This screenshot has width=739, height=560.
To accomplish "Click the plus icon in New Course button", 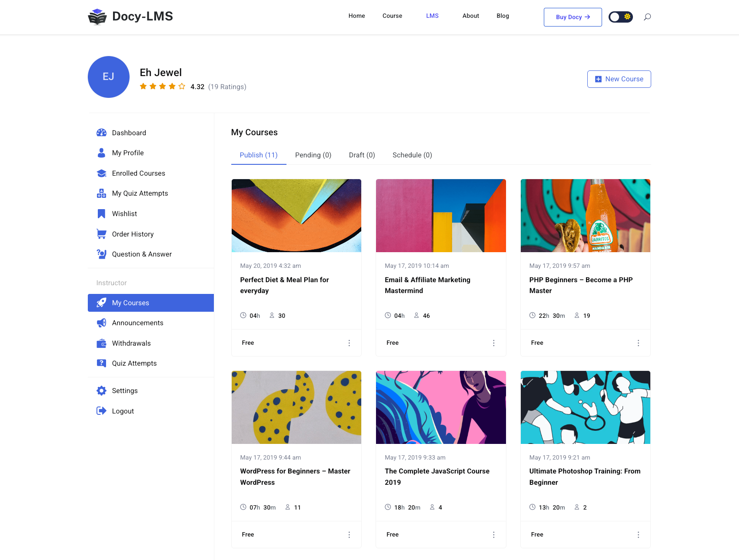I will pos(598,79).
